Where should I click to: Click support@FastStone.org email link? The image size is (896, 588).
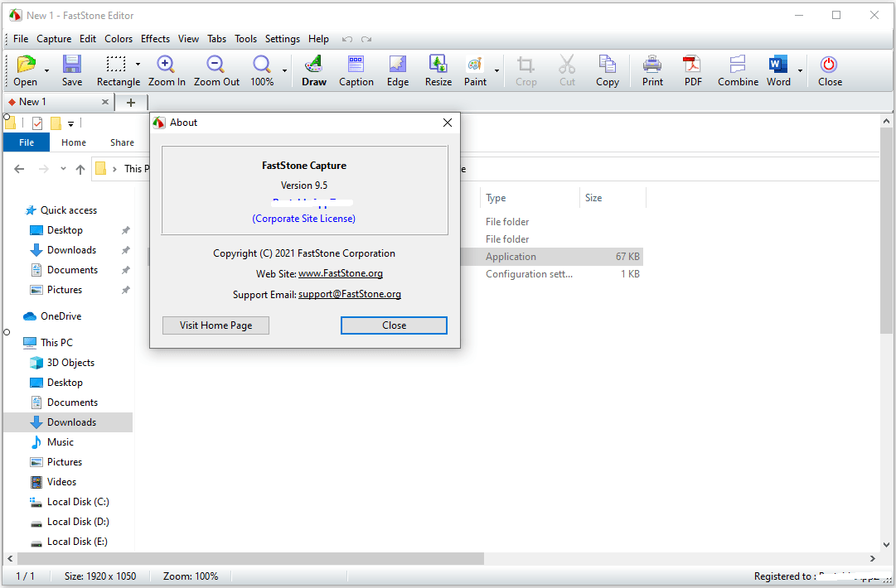point(350,294)
